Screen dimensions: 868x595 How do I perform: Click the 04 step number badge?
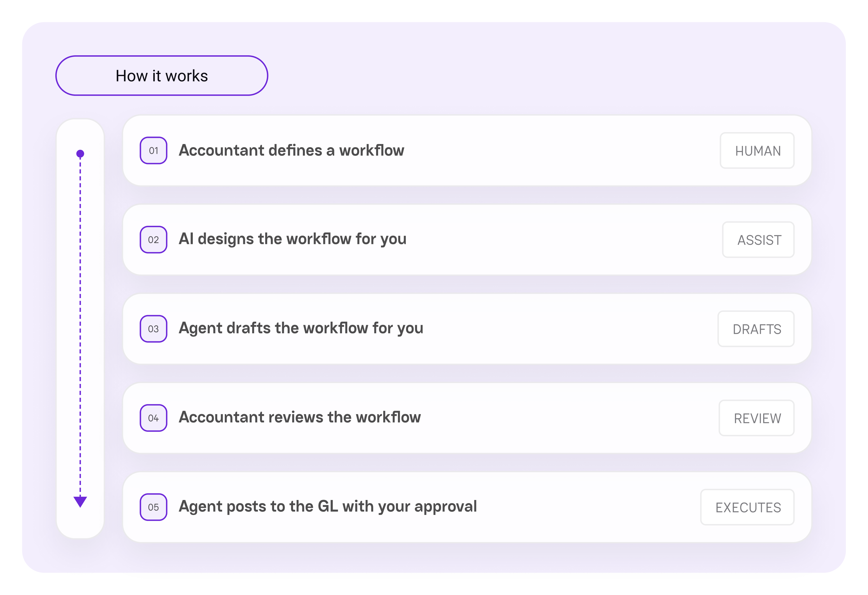click(x=153, y=418)
